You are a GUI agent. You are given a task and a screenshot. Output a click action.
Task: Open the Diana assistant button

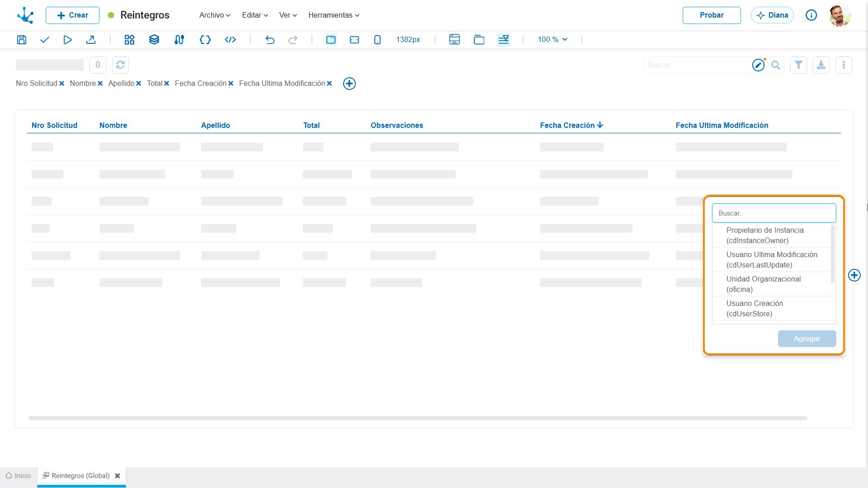(x=772, y=15)
